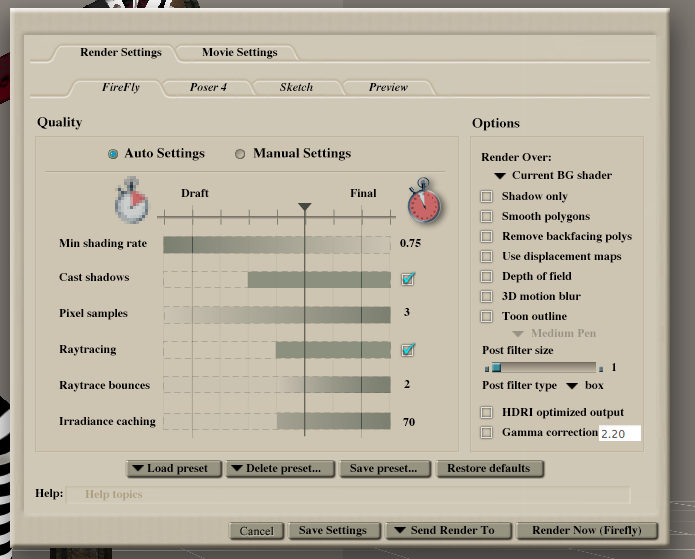Click Render Now (Firefly) button
695x559 pixels.
coord(587,530)
